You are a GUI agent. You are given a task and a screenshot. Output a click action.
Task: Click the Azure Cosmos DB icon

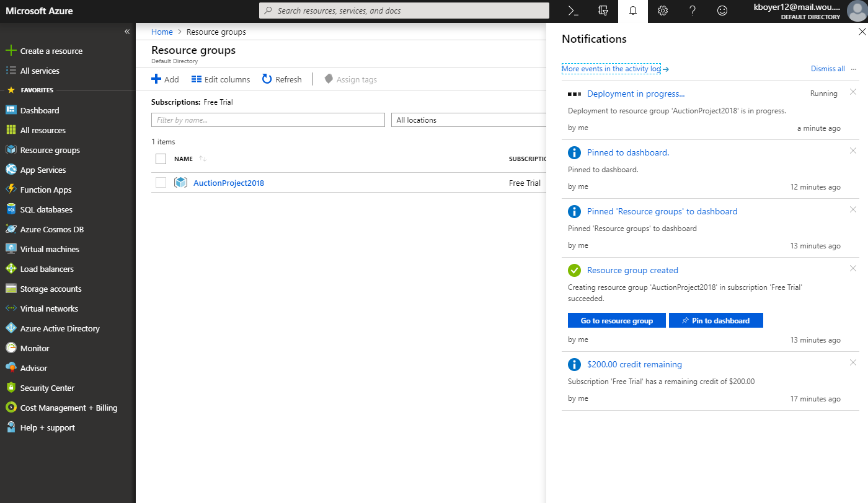point(11,229)
